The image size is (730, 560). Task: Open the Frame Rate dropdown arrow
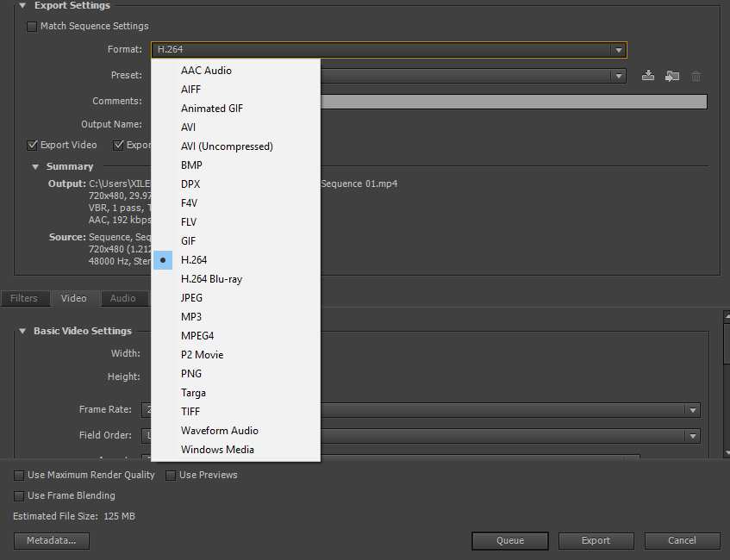click(x=693, y=410)
